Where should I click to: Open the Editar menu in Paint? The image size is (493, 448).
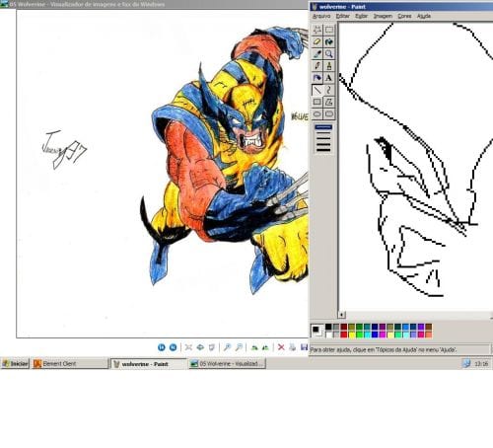pyautogui.click(x=342, y=16)
